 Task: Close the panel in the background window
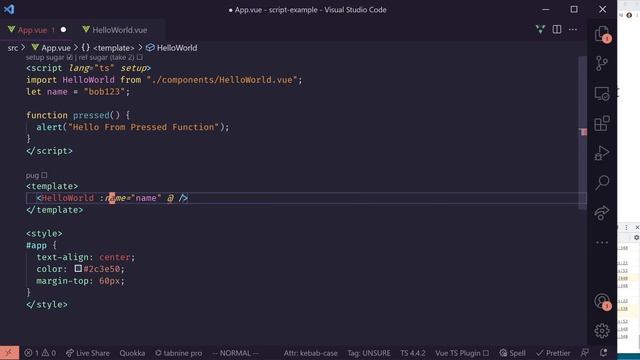(637, 227)
